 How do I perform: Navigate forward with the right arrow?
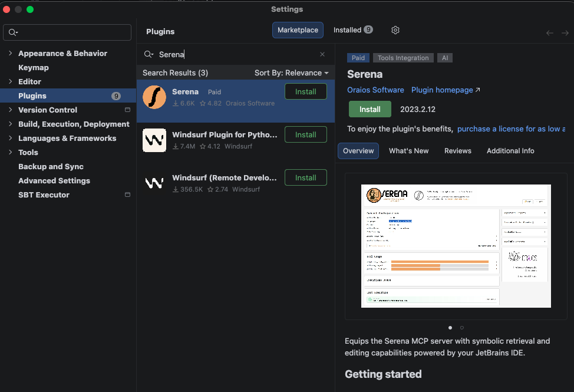tap(565, 33)
